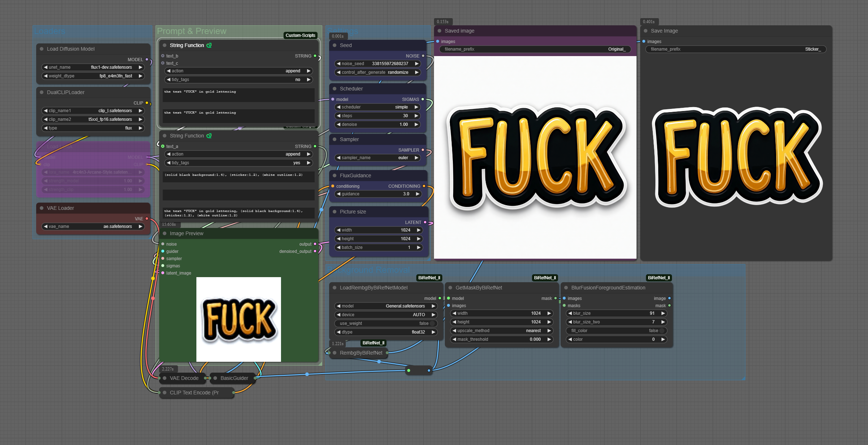
Task: Click BiRefNet_II badge above GetMaskByBiRefNet node
Action: (545, 278)
